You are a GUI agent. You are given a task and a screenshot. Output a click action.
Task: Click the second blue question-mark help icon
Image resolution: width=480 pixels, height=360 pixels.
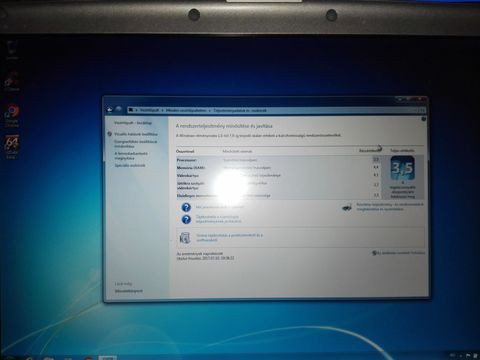coord(186,219)
